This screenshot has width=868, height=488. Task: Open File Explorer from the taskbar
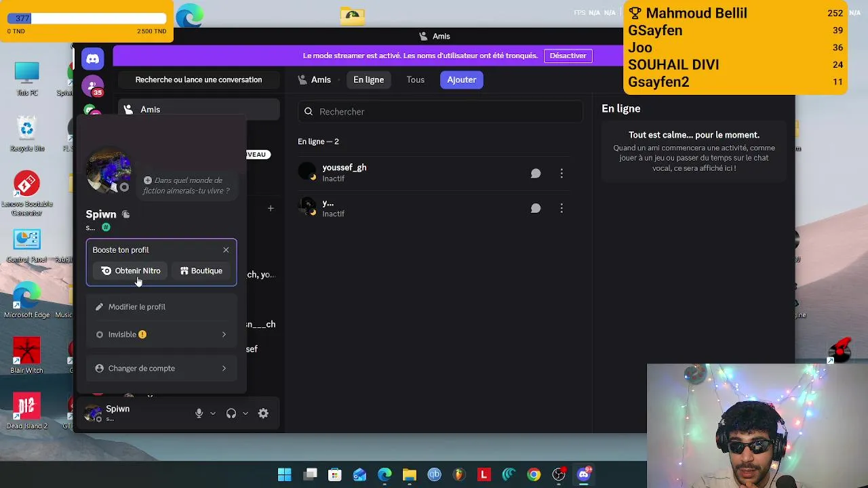click(x=409, y=474)
